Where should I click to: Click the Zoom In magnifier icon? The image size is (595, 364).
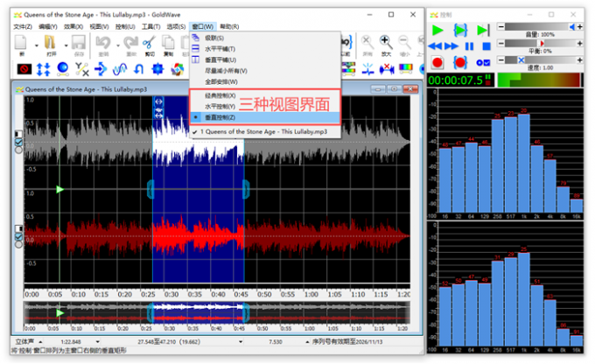[x=385, y=41]
